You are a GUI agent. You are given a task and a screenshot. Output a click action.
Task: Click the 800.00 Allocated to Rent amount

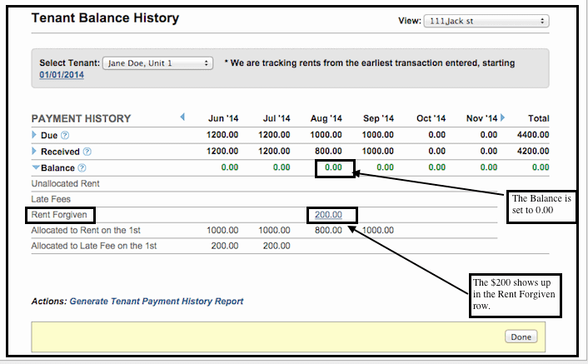[x=328, y=230]
